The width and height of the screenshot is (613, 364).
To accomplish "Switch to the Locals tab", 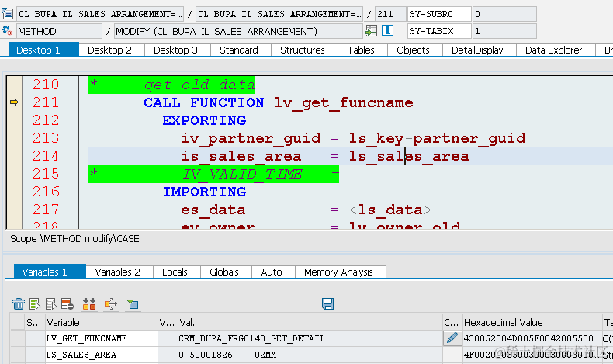I will pyautogui.click(x=175, y=272).
